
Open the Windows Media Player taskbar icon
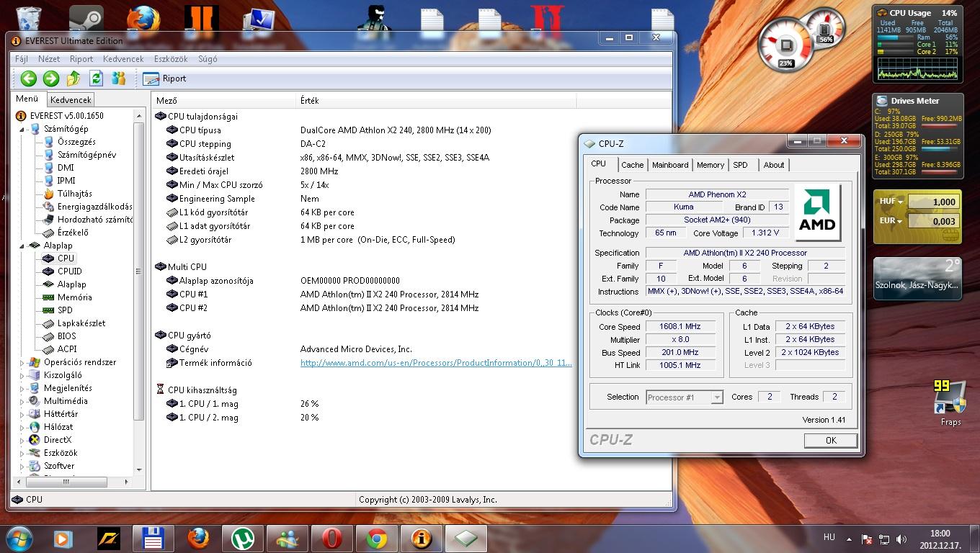coord(63,538)
